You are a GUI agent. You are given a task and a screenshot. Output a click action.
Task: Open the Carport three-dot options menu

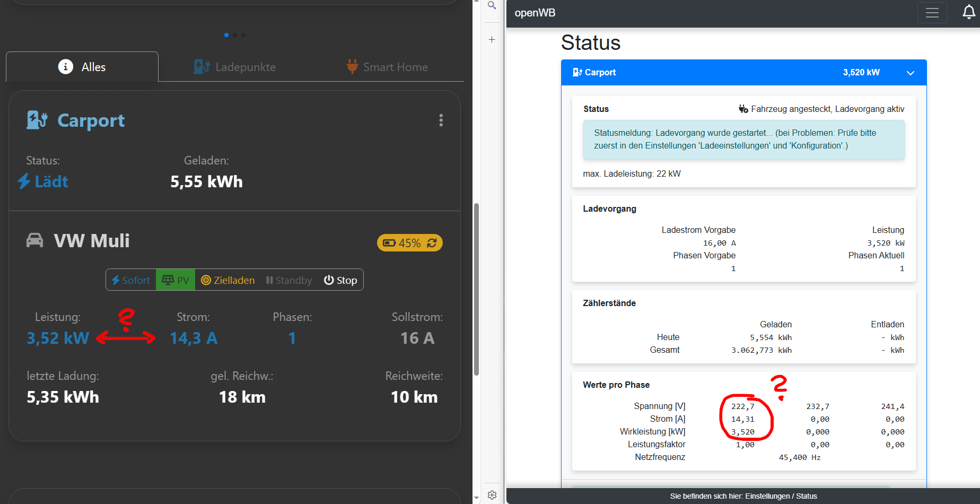click(441, 120)
